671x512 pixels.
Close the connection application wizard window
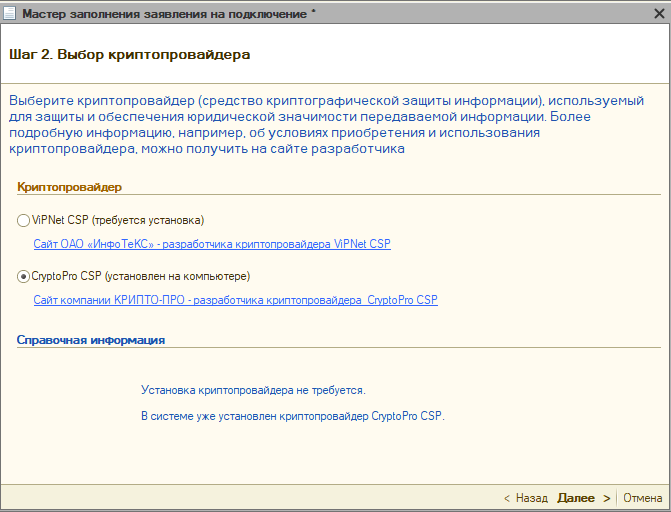[x=655, y=14]
